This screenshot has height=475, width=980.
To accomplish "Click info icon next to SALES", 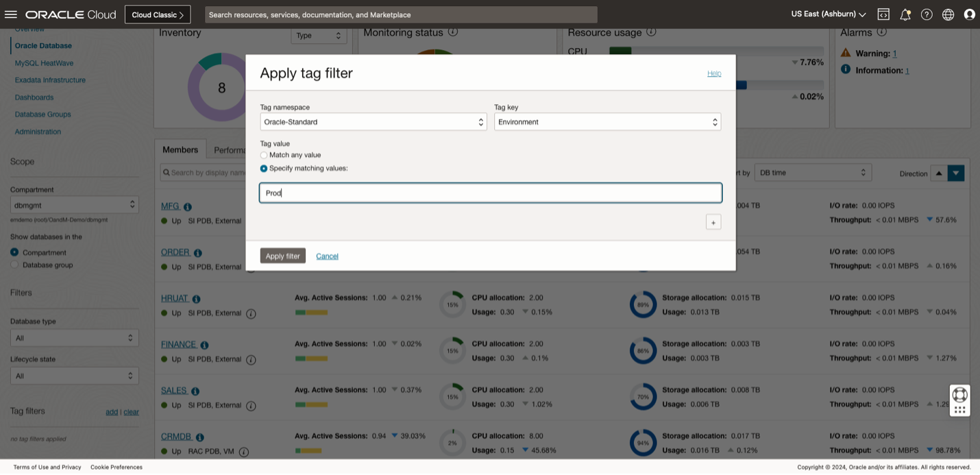I will coord(195,391).
